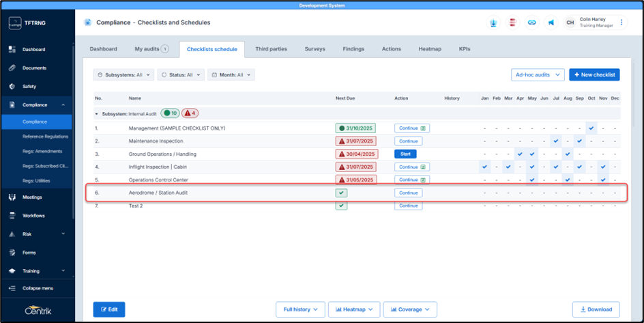Toggle the October checkmark for the Management row
Screen dimensions: 644x323
click(591, 128)
